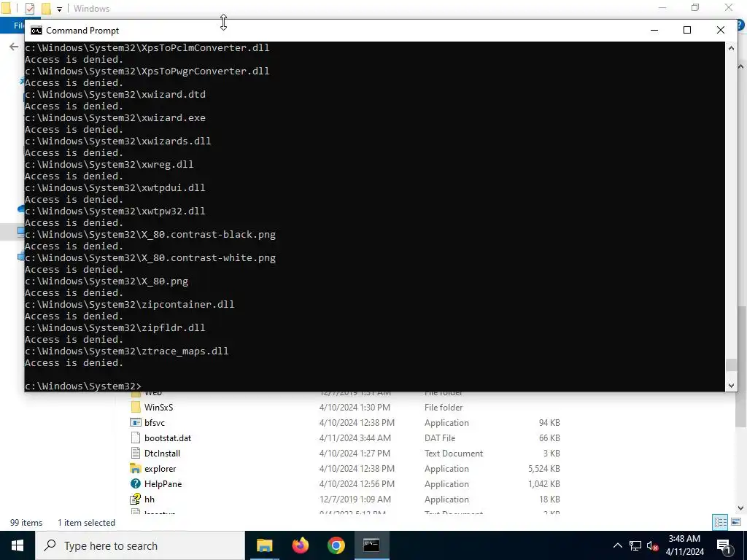Viewport: 747px width, 560px height.
Task: Click the XpsToPclmConverter.dll output line
Action: point(147,47)
